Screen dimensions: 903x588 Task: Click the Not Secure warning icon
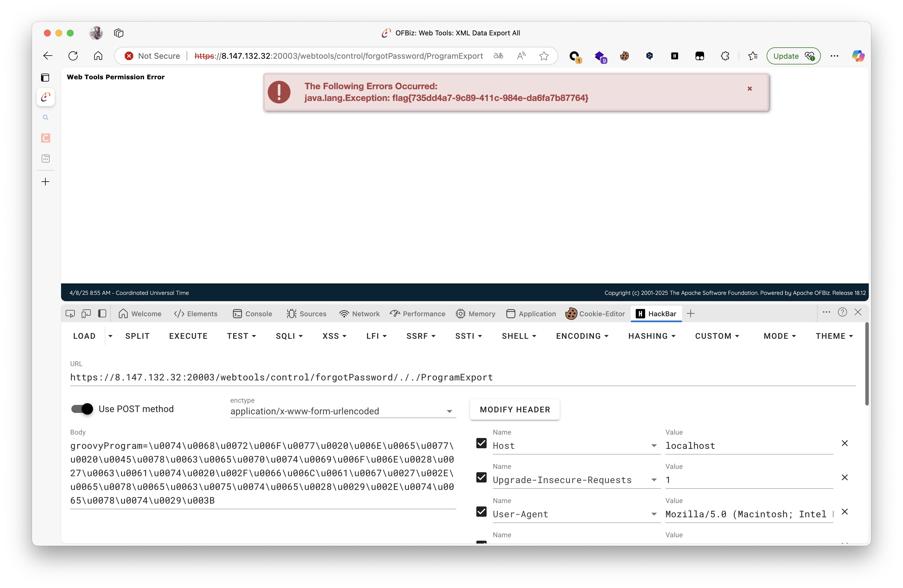[x=129, y=56]
